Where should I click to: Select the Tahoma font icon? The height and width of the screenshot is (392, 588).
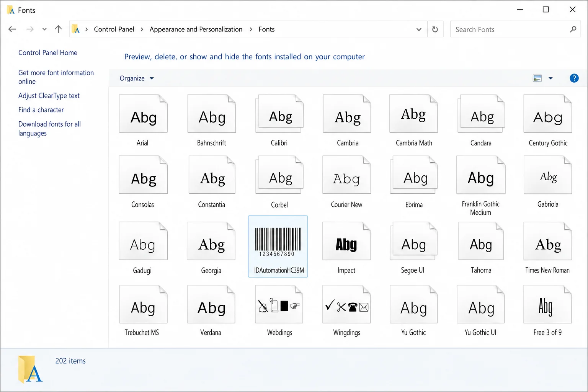481,241
